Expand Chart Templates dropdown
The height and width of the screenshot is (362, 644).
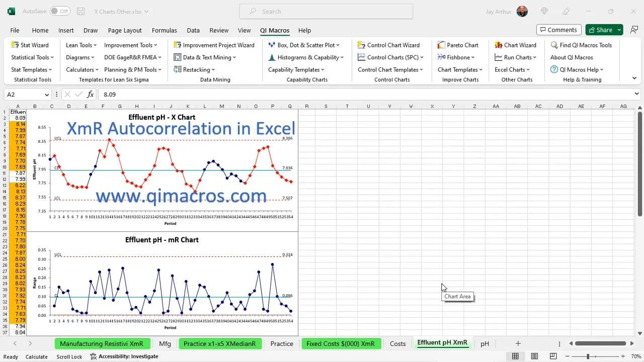point(460,69)
